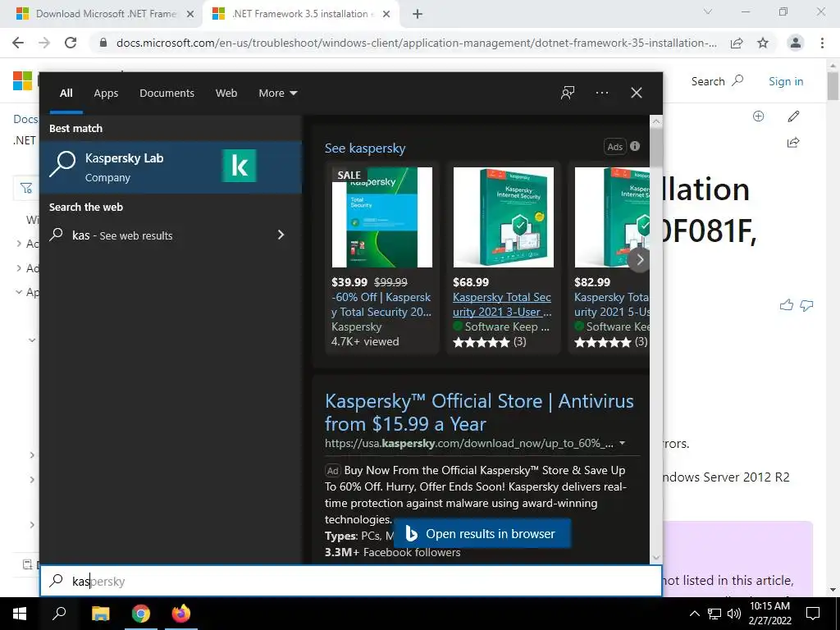Open the network status tray icon
This screenshot has width=840, height=630.
click(714, 614)
